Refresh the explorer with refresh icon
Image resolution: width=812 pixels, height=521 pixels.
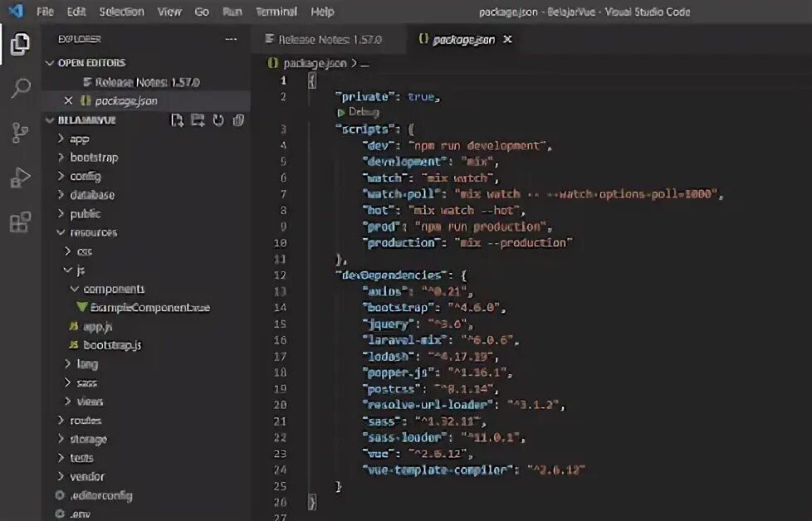218,120
